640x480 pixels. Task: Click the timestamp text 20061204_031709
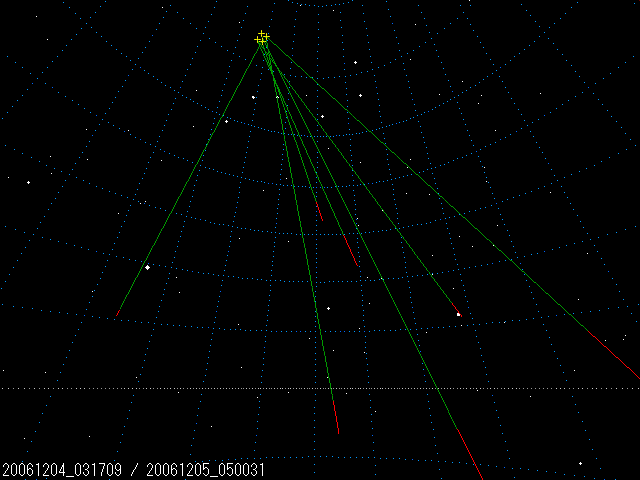62,470
